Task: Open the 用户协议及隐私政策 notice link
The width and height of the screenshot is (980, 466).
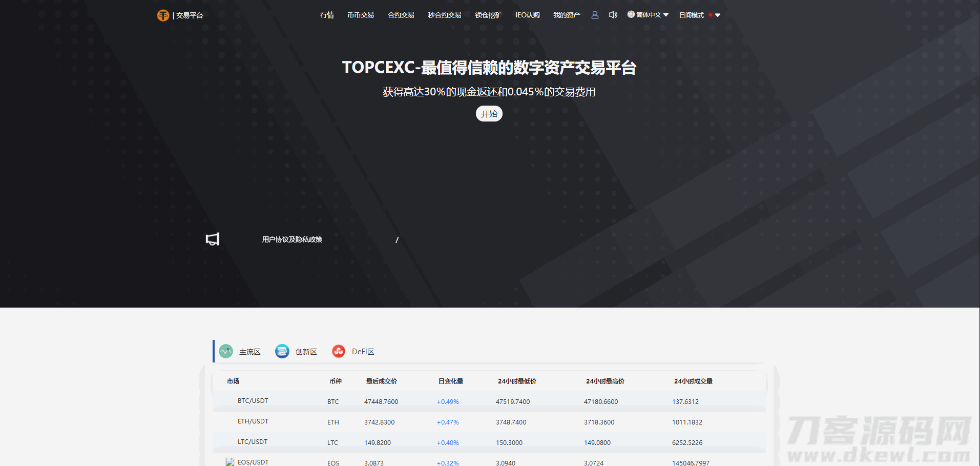Action: click(x=292, y=239)
